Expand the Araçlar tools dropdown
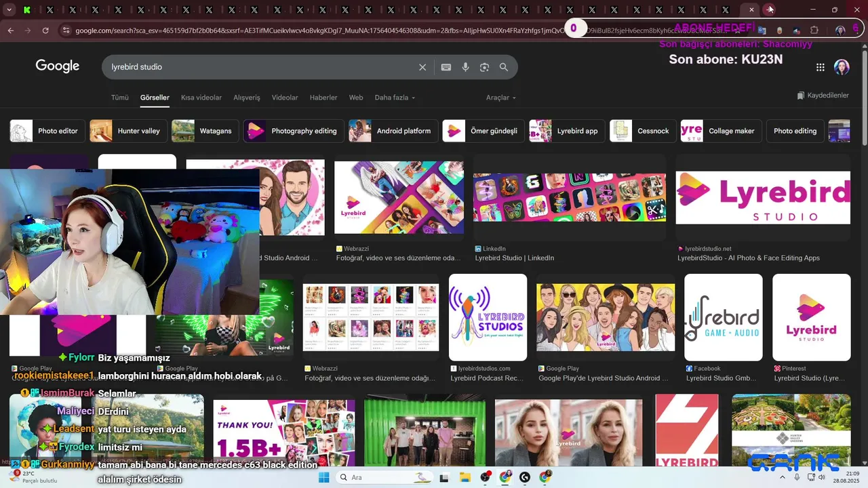This screenshot has height=488, width=868. click(501, 98)
